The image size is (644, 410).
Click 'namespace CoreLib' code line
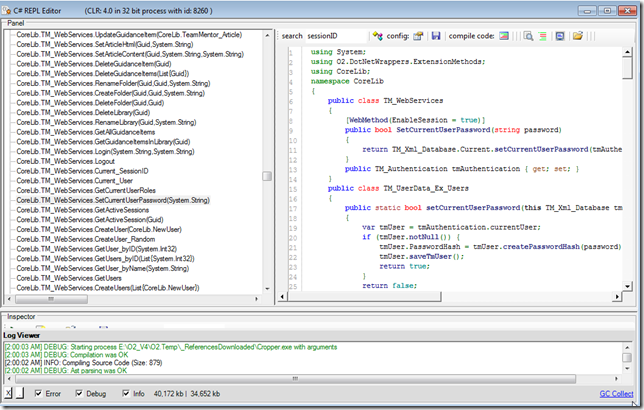(347, 81)
